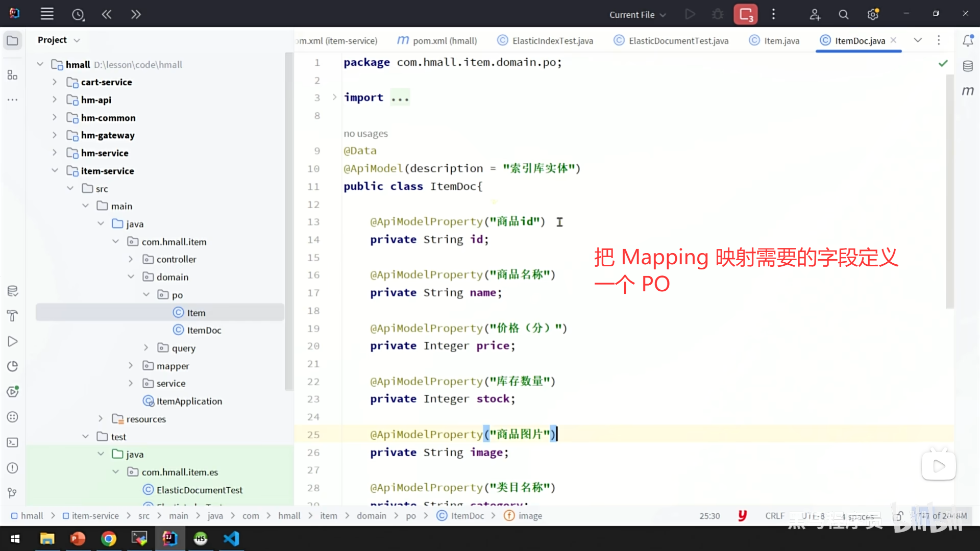Open IDE settings gear icon
980x551 pixels.
click(x=873, y=15)
